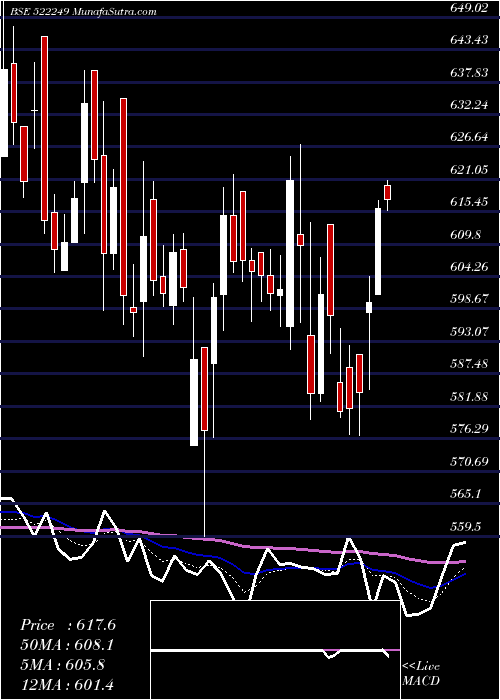The height and width of the screenshot is (700, 500).
Task: Click the 570.69 price axis label
Action: click(x=469, y=461)
